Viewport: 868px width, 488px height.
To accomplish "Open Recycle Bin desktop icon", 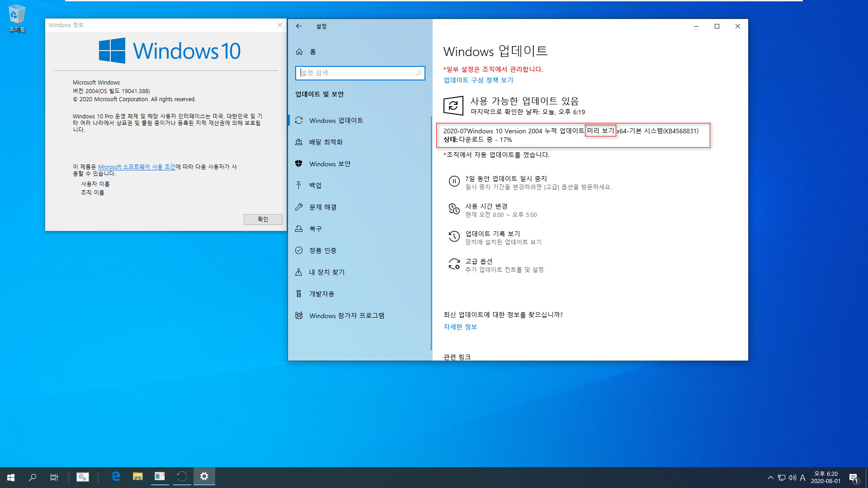I will click(17, 19).
